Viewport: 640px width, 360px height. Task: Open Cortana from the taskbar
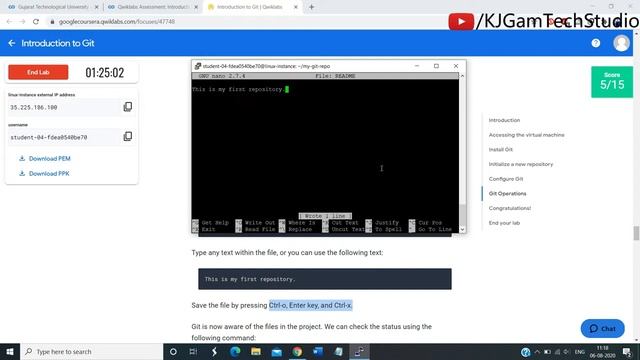pyautogui.click(x=173, y=351)
